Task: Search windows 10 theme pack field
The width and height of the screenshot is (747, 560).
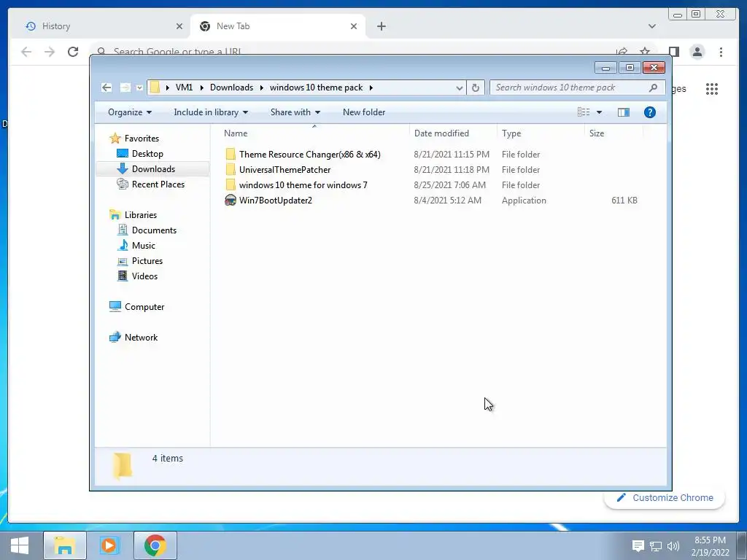Action: coord(578,87)
